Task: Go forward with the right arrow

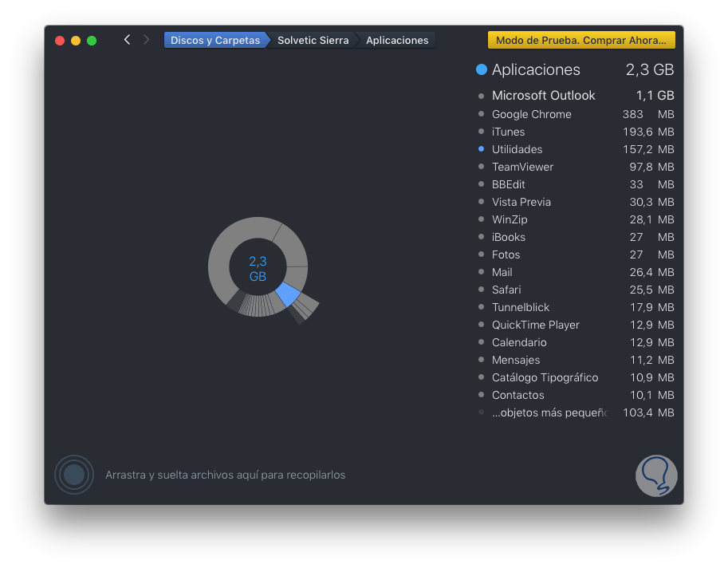Action: pyautogui.click(x=146, y=40)
